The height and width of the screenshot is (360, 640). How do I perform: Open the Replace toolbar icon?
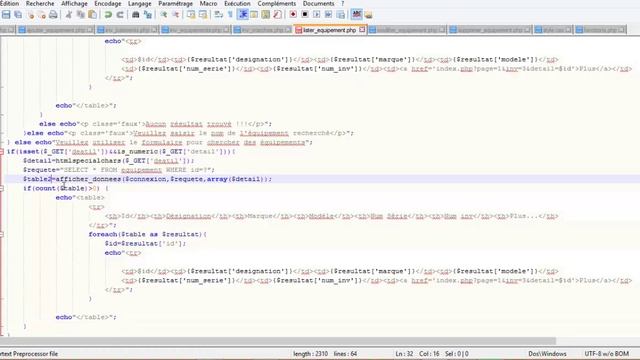pyautogui.click(x=147, y=15)
